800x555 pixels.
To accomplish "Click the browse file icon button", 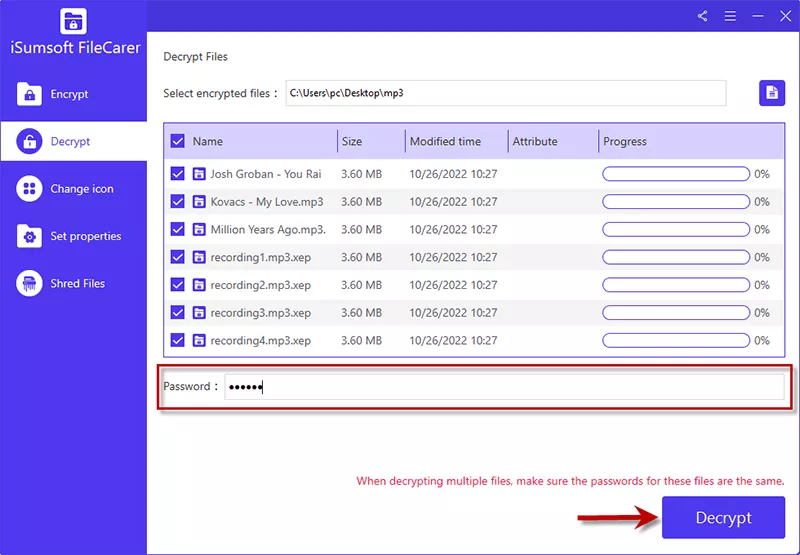I will tap(771, 93).
